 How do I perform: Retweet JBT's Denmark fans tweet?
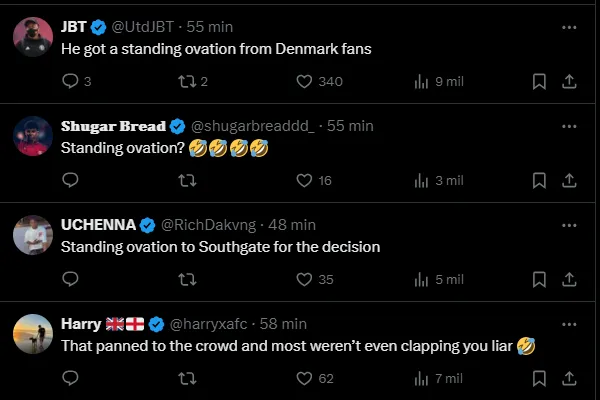[187, 82]
